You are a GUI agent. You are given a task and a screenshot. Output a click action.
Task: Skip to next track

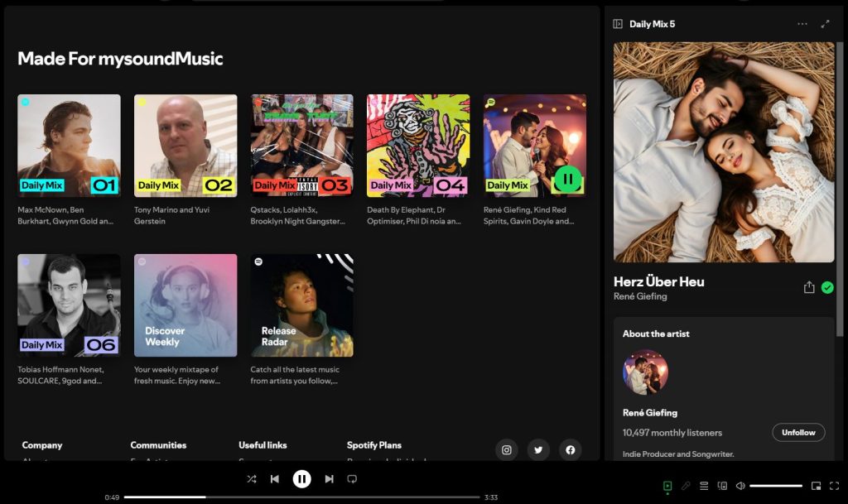[x=329, y=479]
